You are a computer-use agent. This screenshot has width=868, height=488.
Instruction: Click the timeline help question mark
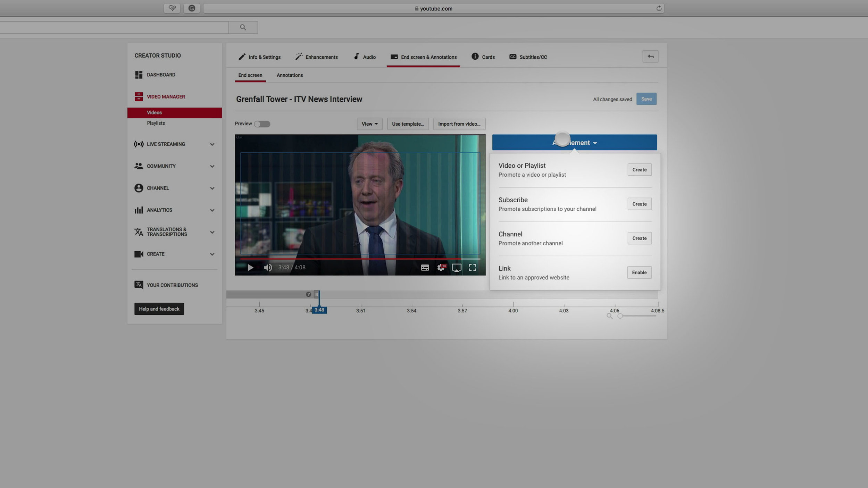(x=308, y=294)
